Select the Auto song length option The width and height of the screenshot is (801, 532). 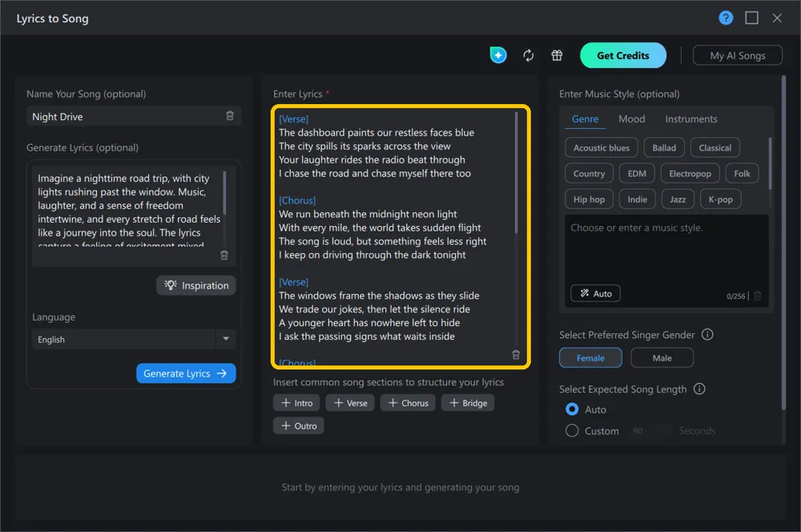(572, 409)
